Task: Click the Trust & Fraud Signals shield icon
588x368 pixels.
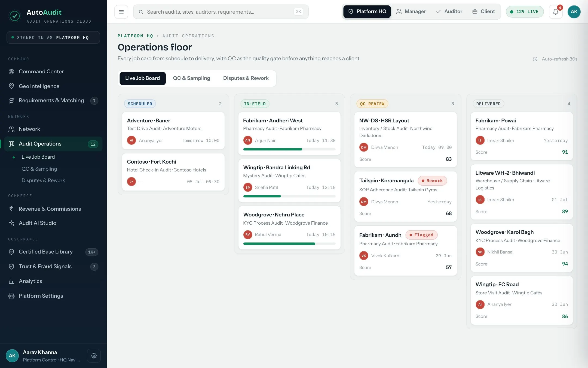Action: tap(11, 267)
